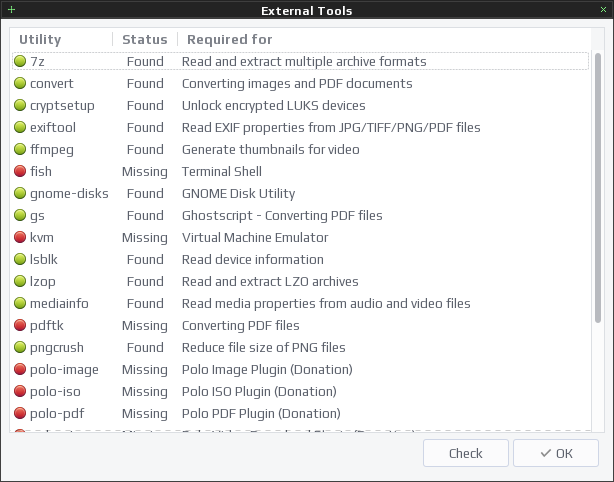Click 'Unlock encrypted LUKS devices' description
Viewport: 614px width, 482px height.
tap(274, 106)
